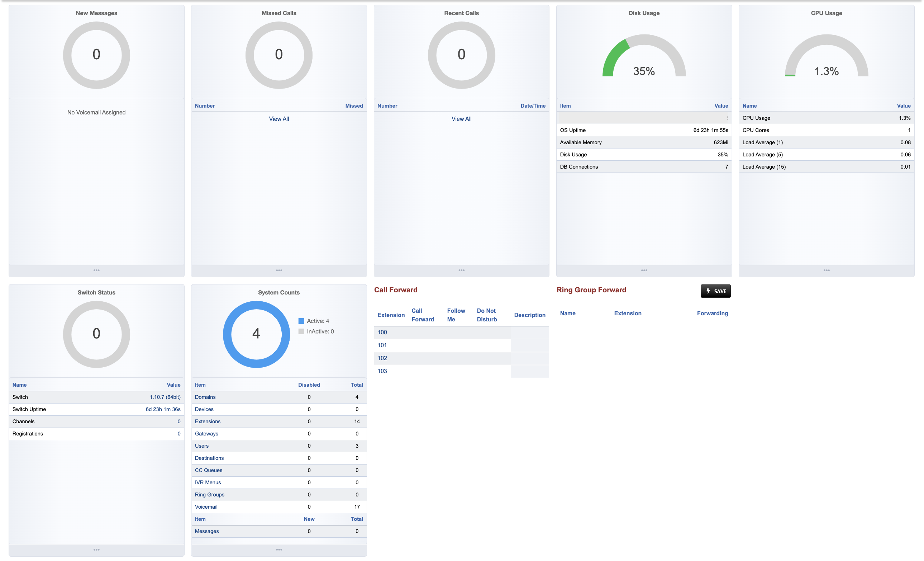Open the Voicemail link in System Counts
The height and width of the screenshot is (561, 924).
pos(206,506)
